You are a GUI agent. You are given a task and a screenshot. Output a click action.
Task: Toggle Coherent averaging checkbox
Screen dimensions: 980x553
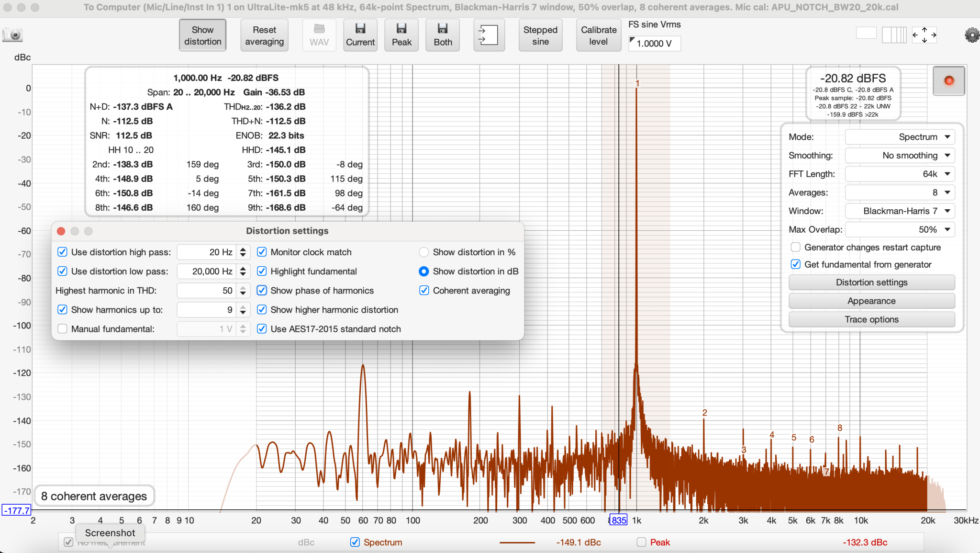pyautogui.click(x=424, y=291)
